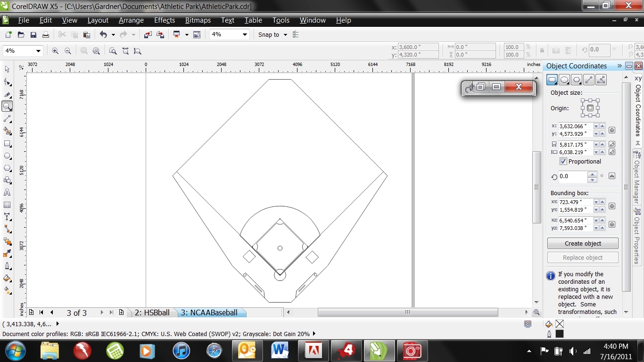The width and height of the screenshot is (644, 362).
Task: Click the Zoom In magnifier icon
Action: pyautogui.click(x=55, y=51)
